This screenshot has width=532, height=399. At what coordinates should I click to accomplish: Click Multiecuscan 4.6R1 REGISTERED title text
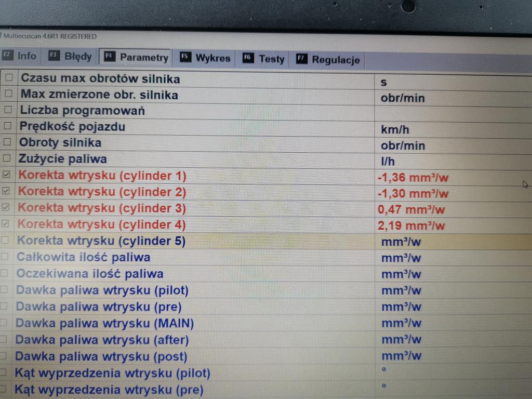50,36
